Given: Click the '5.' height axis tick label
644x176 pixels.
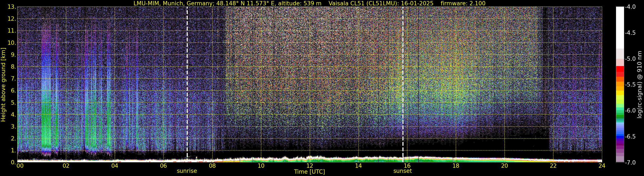Looking at the screenshot, I should pos(13,103).
